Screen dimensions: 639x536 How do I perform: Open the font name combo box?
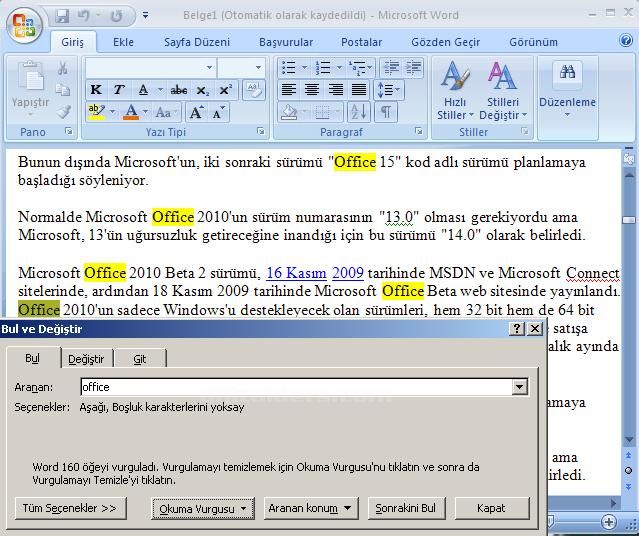coord(151,68)
